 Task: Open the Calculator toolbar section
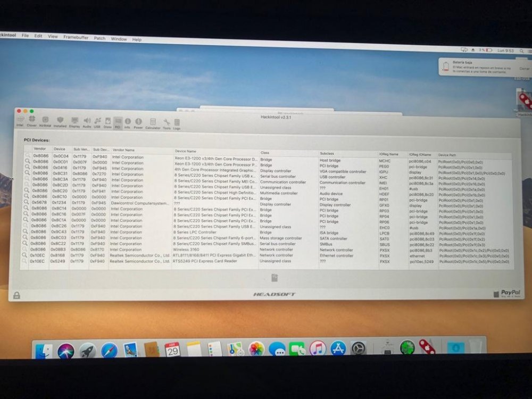pyautogui.click(x=153, y=124)
